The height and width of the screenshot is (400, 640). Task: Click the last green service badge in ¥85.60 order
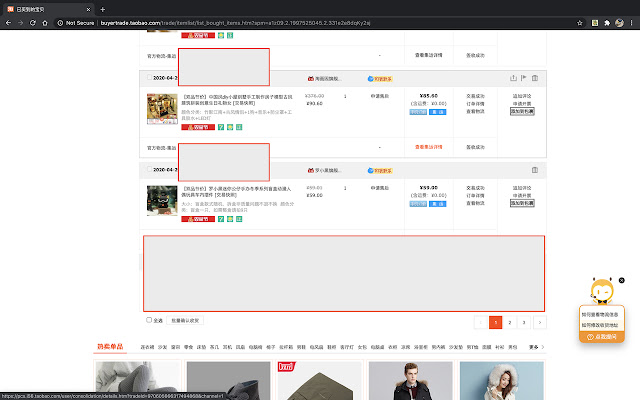[x=239, y=127]
